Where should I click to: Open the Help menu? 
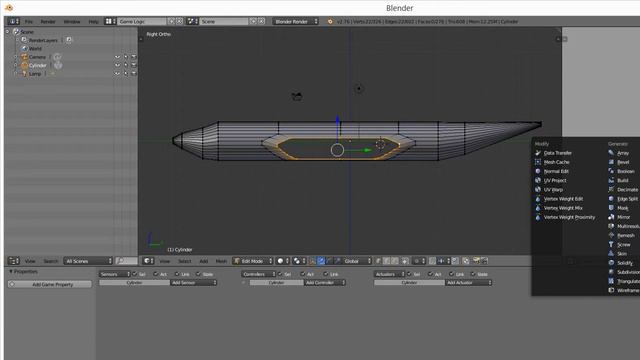coord(93,21)
